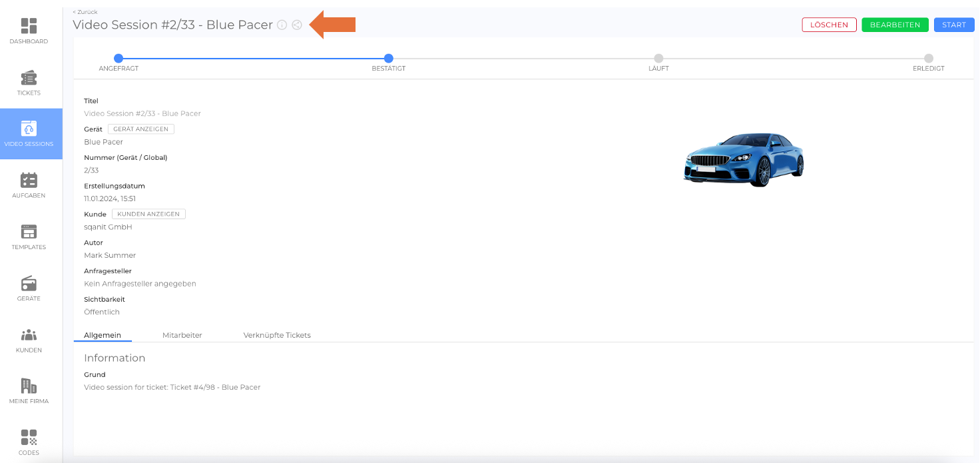Open the Templates sidebar icon
Screen dimensions: 980x463
click(x=29, y=232)
